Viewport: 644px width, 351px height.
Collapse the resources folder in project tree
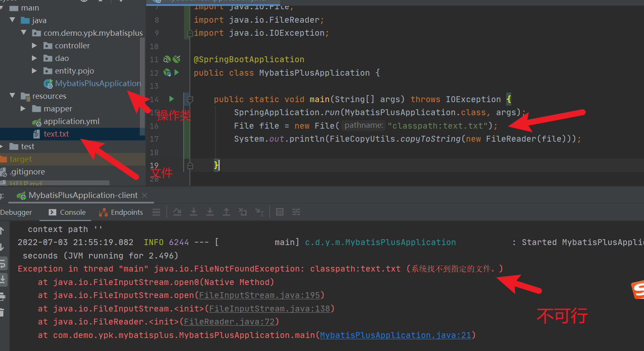(x=12, y=96)
